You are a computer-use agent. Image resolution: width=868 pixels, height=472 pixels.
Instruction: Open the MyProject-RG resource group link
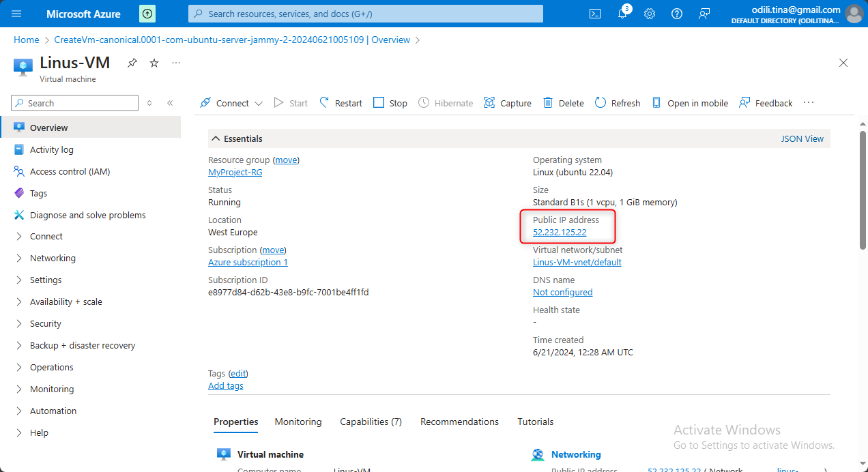(235, 173)
